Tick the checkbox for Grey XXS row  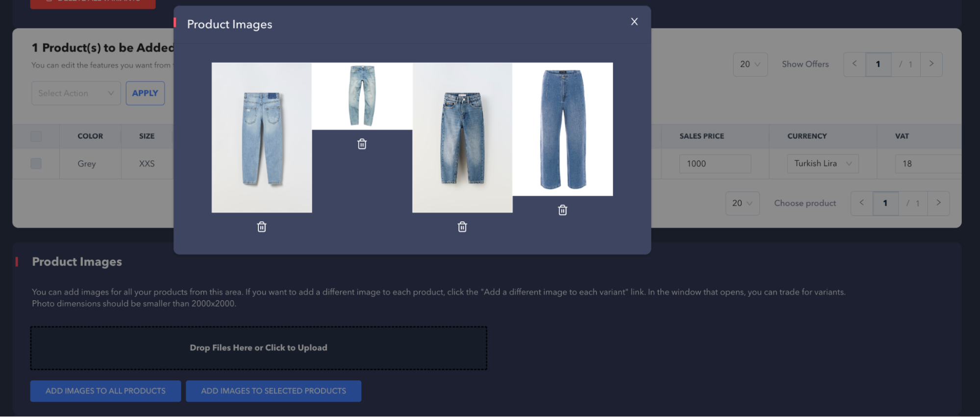pos(36,163)
